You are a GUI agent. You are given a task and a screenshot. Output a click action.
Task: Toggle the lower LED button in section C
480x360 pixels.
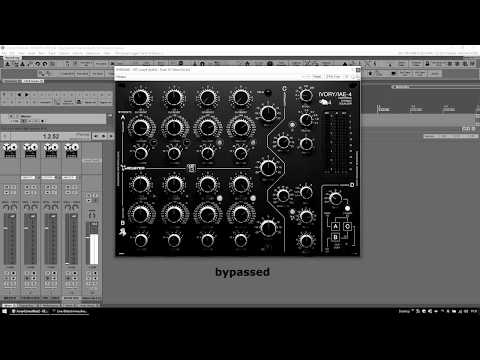pyautogui.click(x=292, y=212)
